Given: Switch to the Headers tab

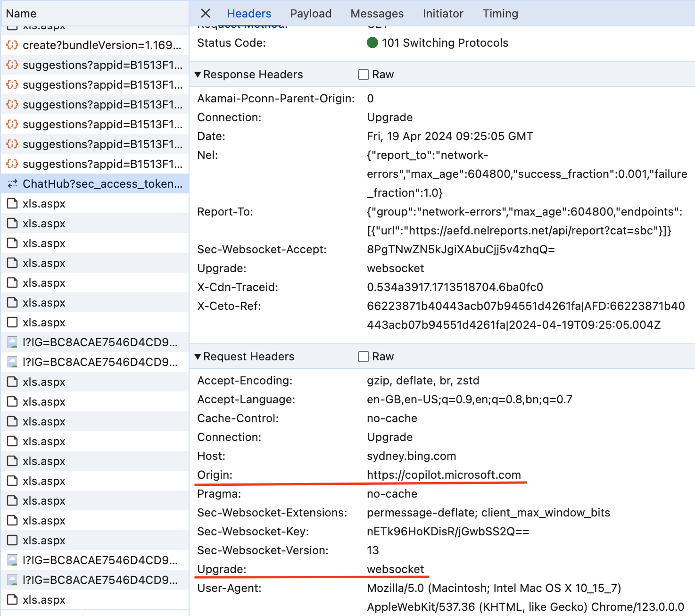Looking at the screenshot, I should 249,13.
